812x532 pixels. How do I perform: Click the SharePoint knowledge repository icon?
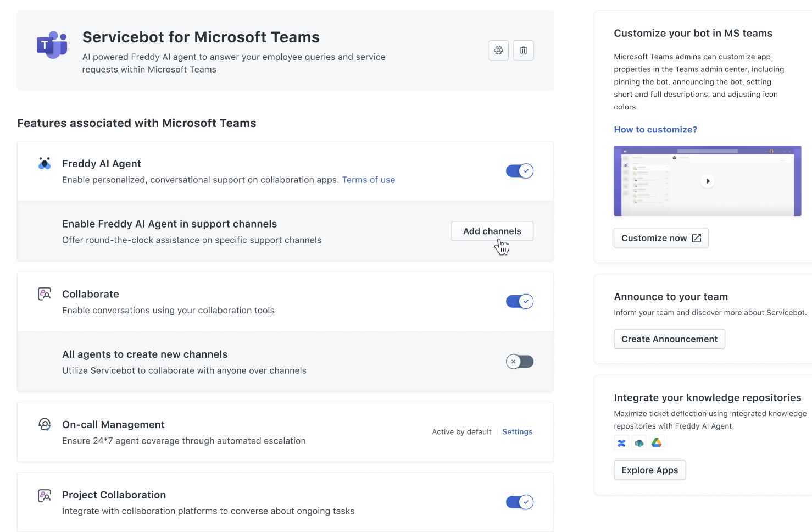pos(639,443)
